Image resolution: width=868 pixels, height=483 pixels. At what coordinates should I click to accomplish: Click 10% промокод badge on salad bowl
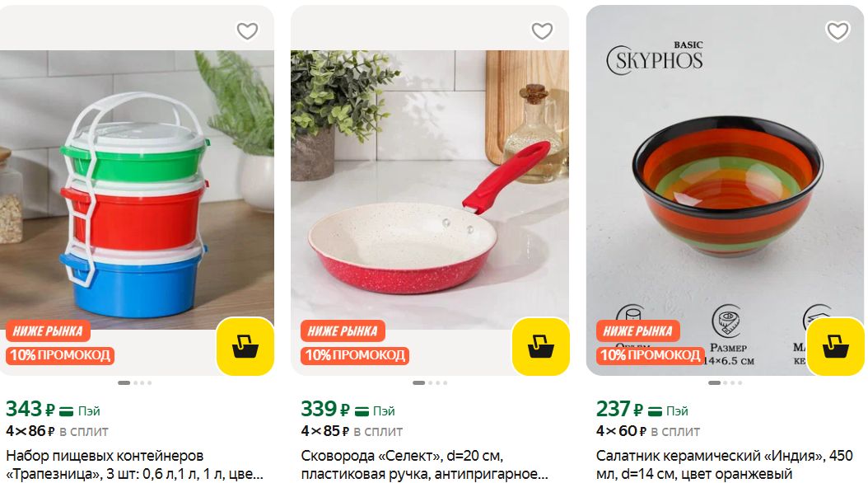coord(650,355)
